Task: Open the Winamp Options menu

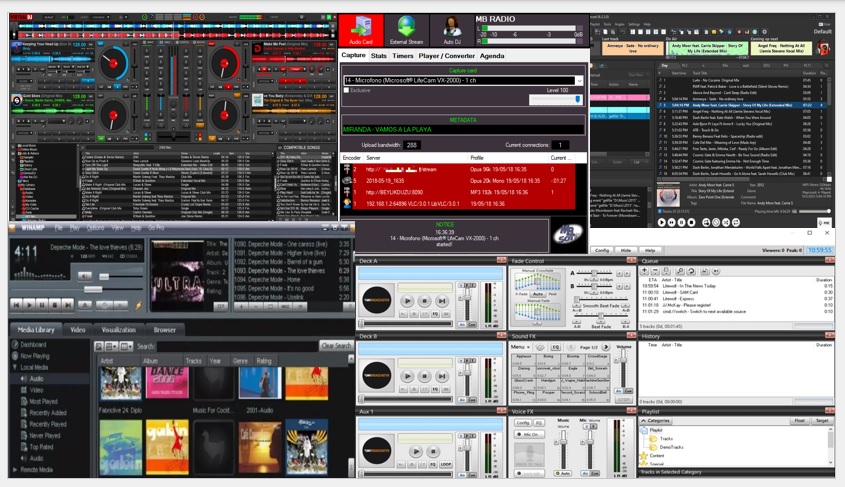Action: click(95, 228)
